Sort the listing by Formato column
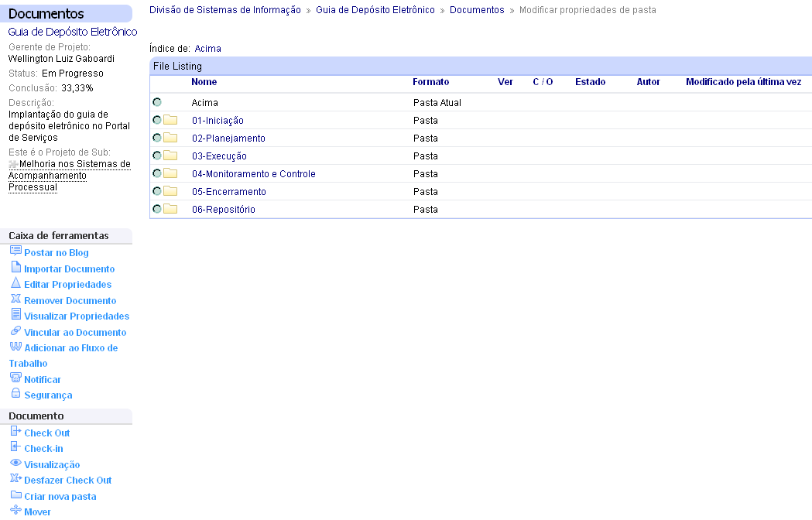This screenshot has height=520, width=812. (431, 82)
